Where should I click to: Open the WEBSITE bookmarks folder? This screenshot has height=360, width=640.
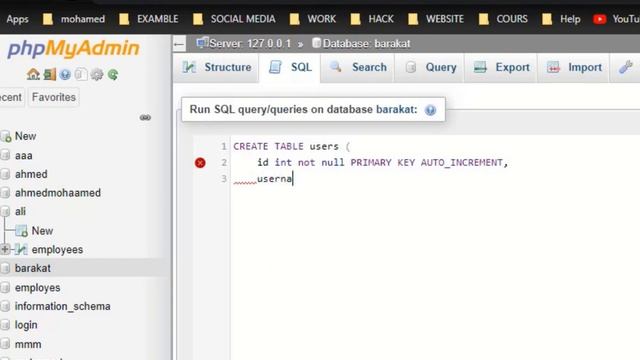point(436,19)
